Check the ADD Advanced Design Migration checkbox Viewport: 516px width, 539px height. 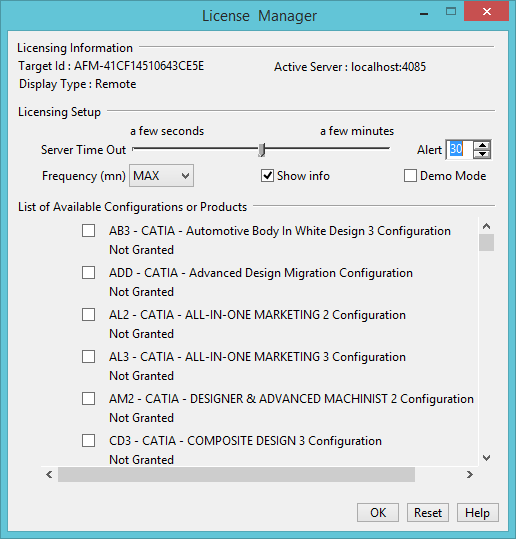[x=88, y=273]
